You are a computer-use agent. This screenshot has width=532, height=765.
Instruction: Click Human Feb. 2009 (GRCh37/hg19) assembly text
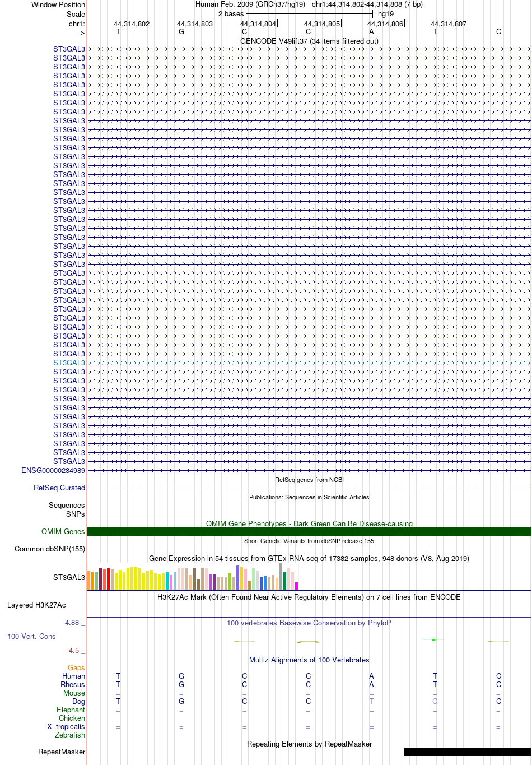click(250, 4)
